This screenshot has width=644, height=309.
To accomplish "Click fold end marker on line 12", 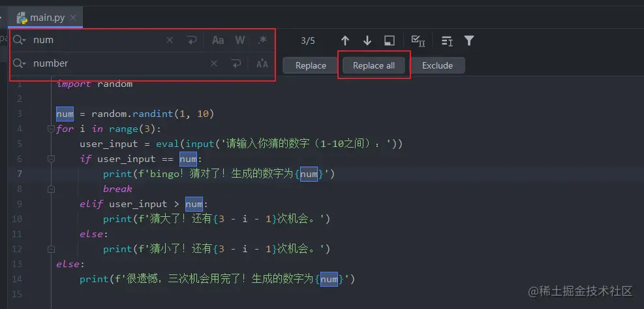I will click(x=51, y=249).
